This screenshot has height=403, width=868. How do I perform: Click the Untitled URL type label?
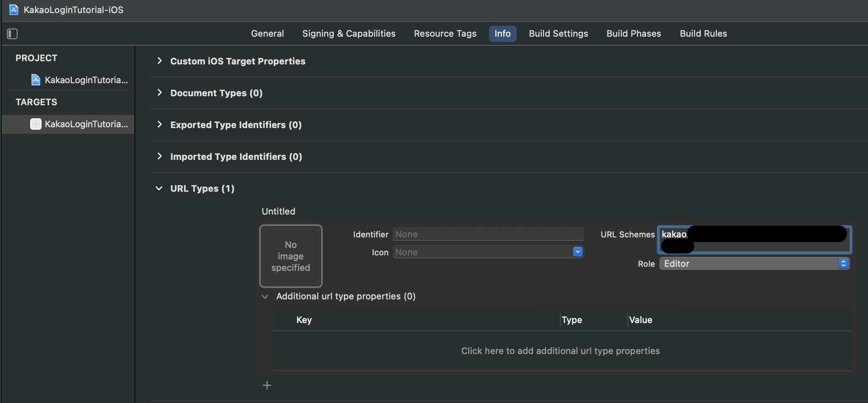point(278,211)
